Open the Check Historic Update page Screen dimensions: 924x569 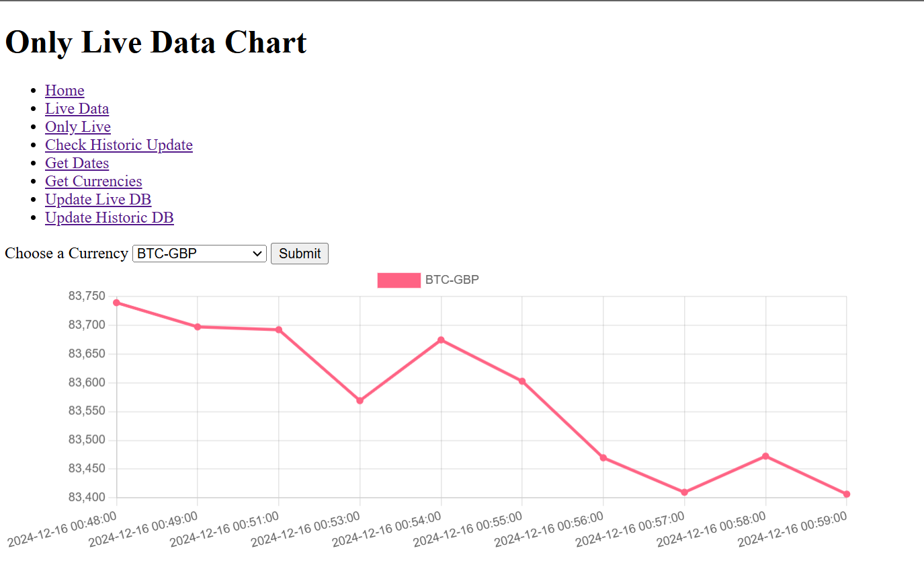[x=119, y=145]
